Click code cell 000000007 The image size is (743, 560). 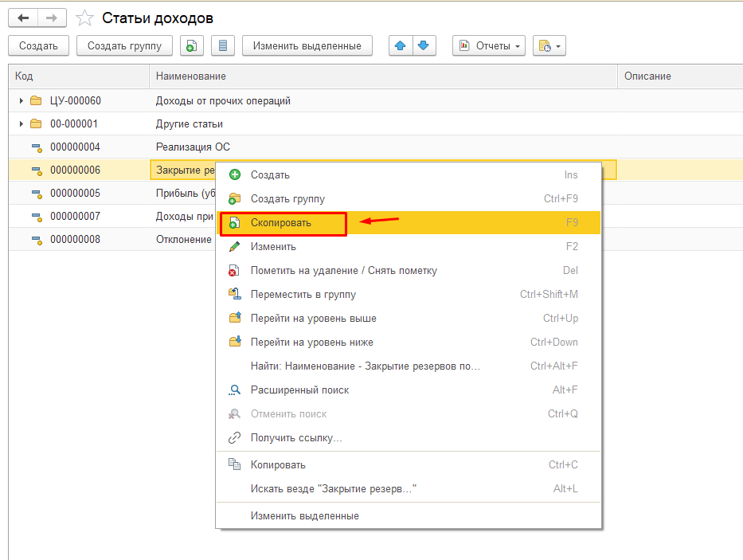(76, 217)
